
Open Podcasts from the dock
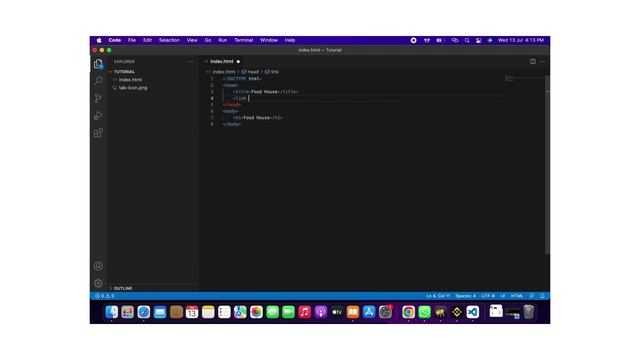[321, 312]
